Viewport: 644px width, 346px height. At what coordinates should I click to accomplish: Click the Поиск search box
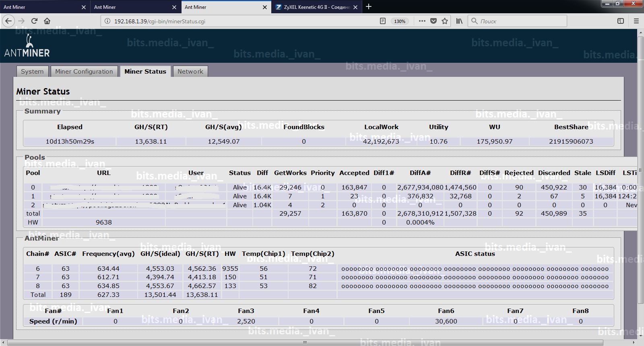[x=517, y=21]
